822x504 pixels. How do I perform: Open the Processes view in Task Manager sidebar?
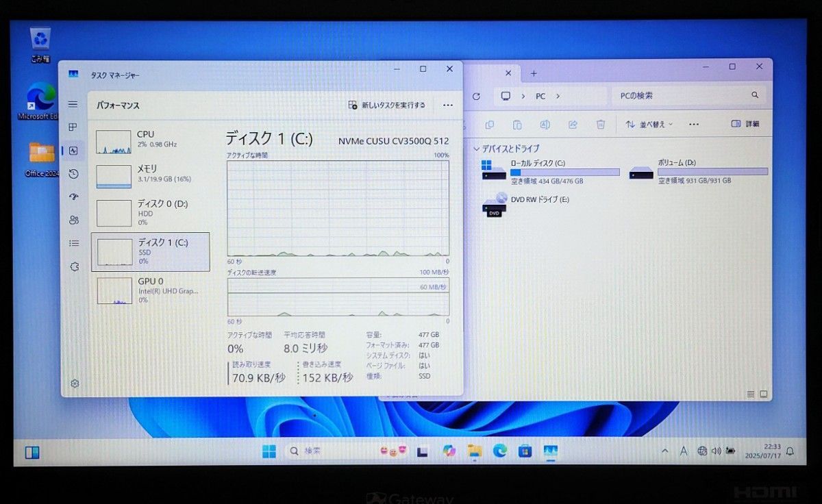[x=73, y=127]
